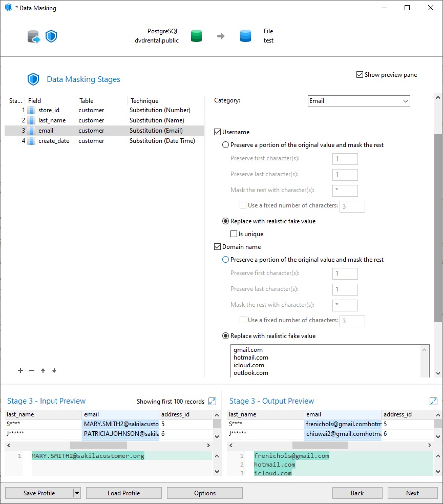The image size is (443, 504).
Task: Expand the Stage 3 Input Preview pane
Action: pos(212,401)
